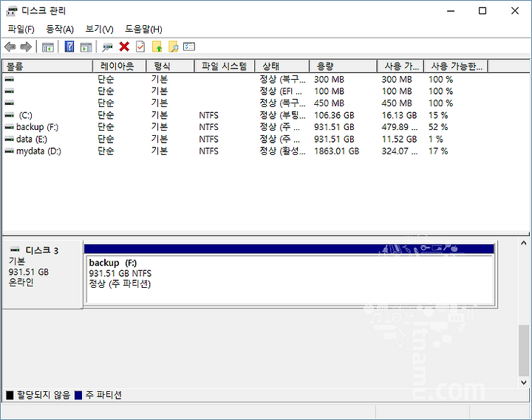Select the drive icon of the 300 MB volume
Screen dimensions: 532x420
[x=10, y=79]
